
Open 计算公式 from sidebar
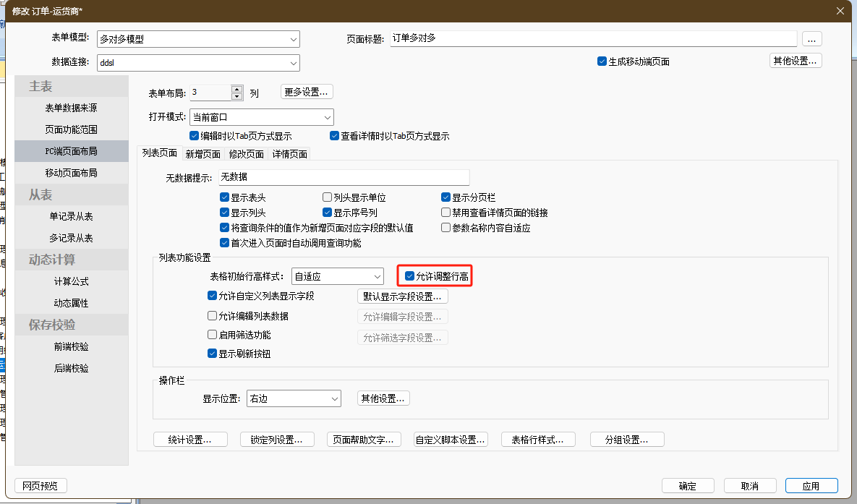(71, 281)
